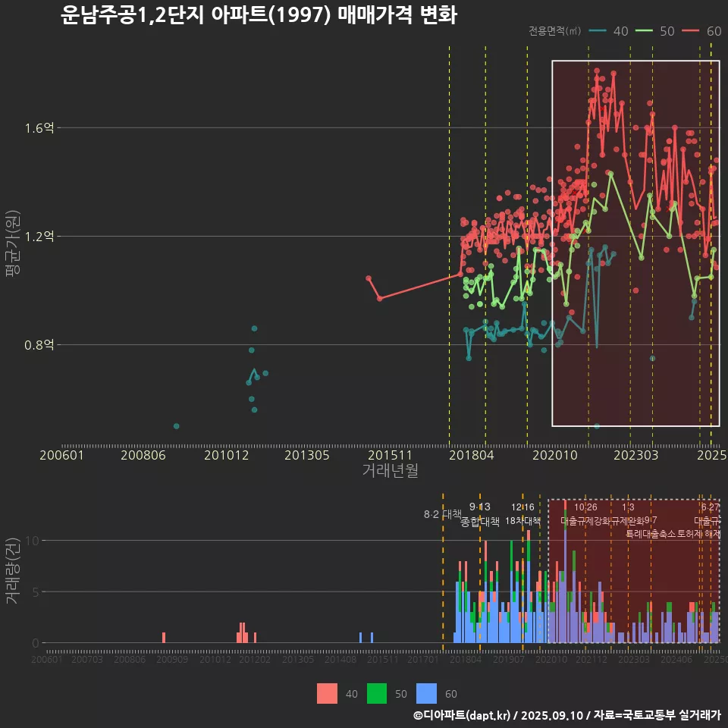This screenshot has width=728, height=728.
Task: Click the 201408 label on the volume chart axis
Action: click(x=340, y=659)
